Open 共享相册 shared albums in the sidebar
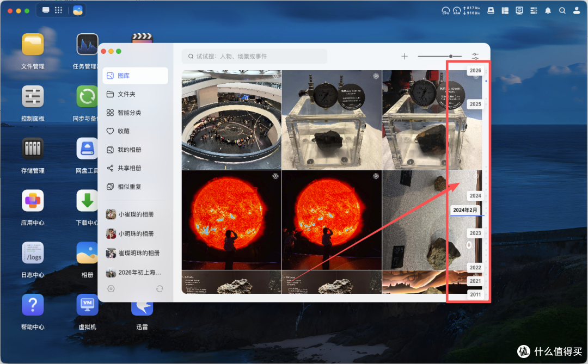588x364 pixels. (135, 168)
